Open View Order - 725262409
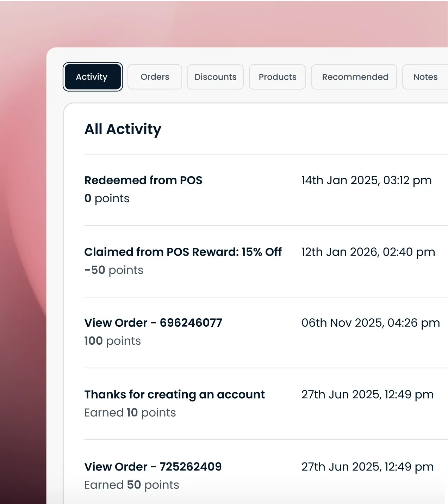448x504 pixels. (153, 466)
